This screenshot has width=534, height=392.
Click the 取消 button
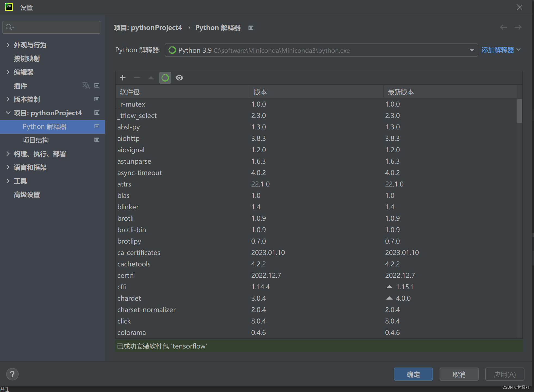click(459, 374)
